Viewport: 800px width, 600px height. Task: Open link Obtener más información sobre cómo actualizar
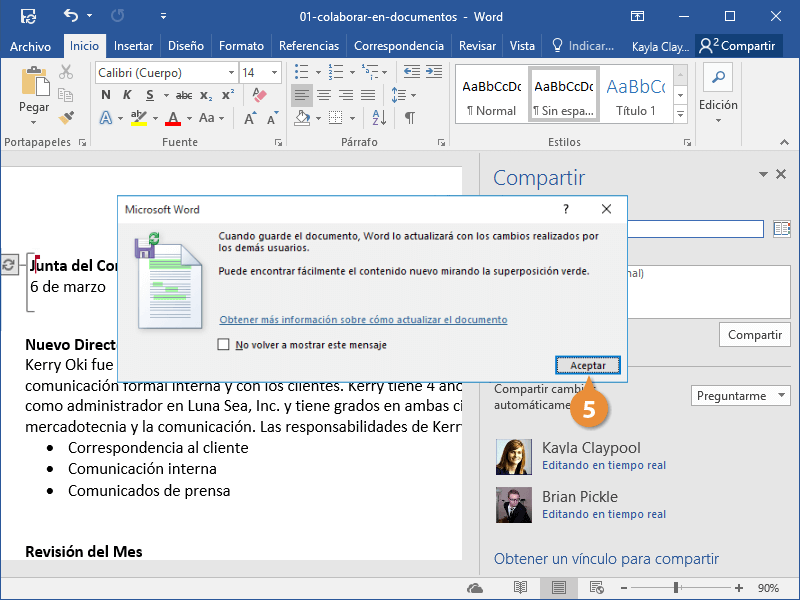(363, 320)
